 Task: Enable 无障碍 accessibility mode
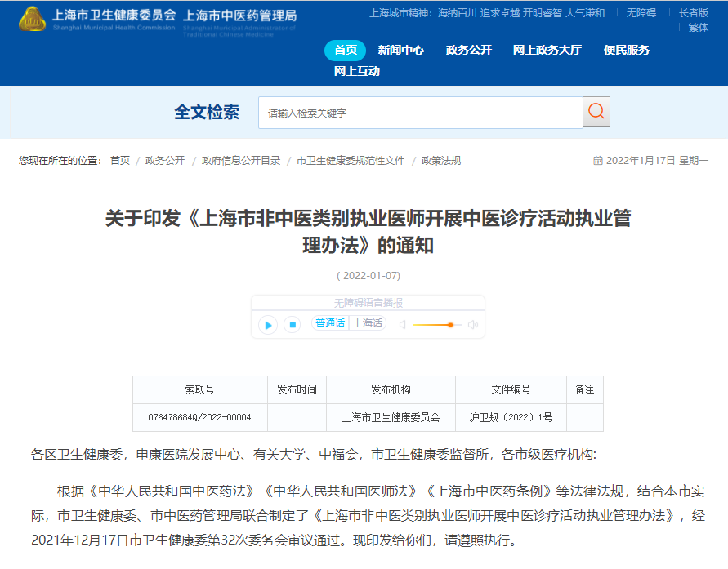[641, 13]
